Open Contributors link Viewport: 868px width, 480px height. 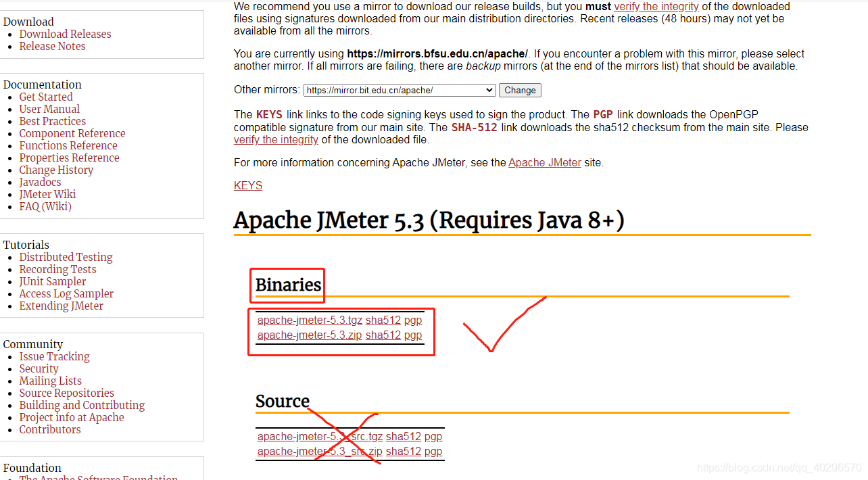point(49,429)
